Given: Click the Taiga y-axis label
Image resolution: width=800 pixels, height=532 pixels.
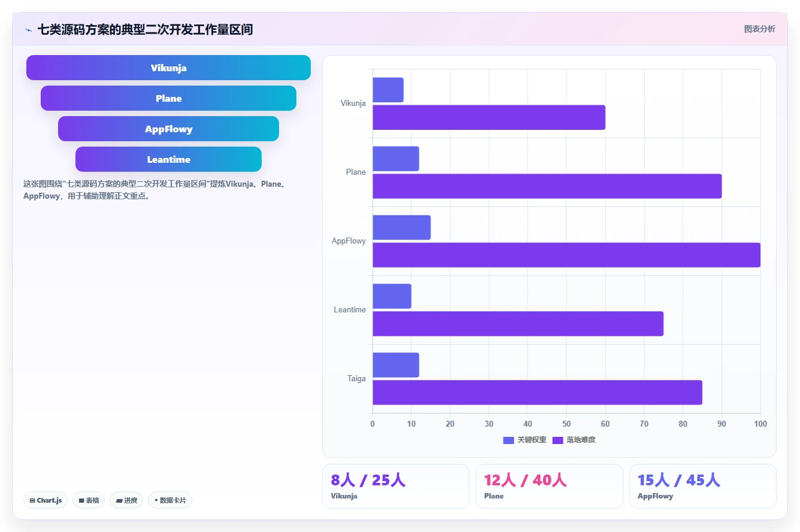Looking at the screenshot, I should pyautogui.click(x=356, y=379).
